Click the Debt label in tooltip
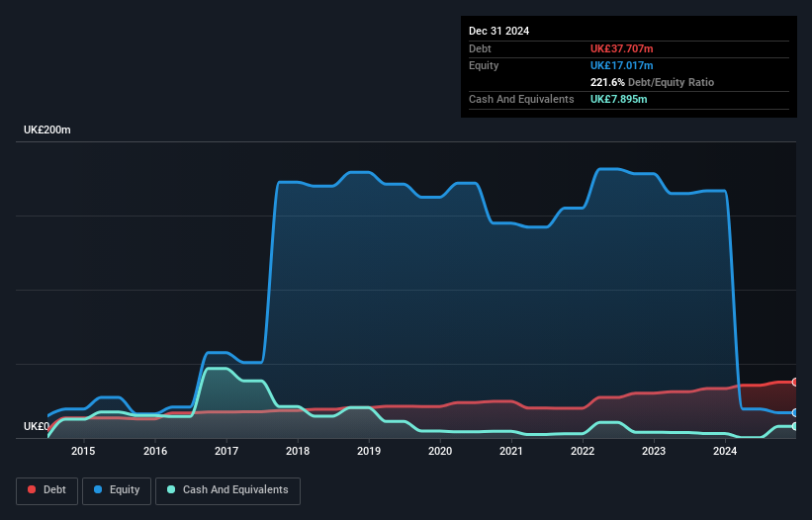This screenshot has height=520, width=812. [480, 48]
